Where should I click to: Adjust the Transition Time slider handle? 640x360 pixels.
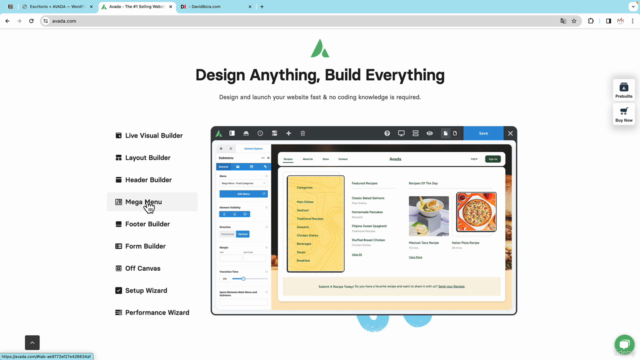243,279
